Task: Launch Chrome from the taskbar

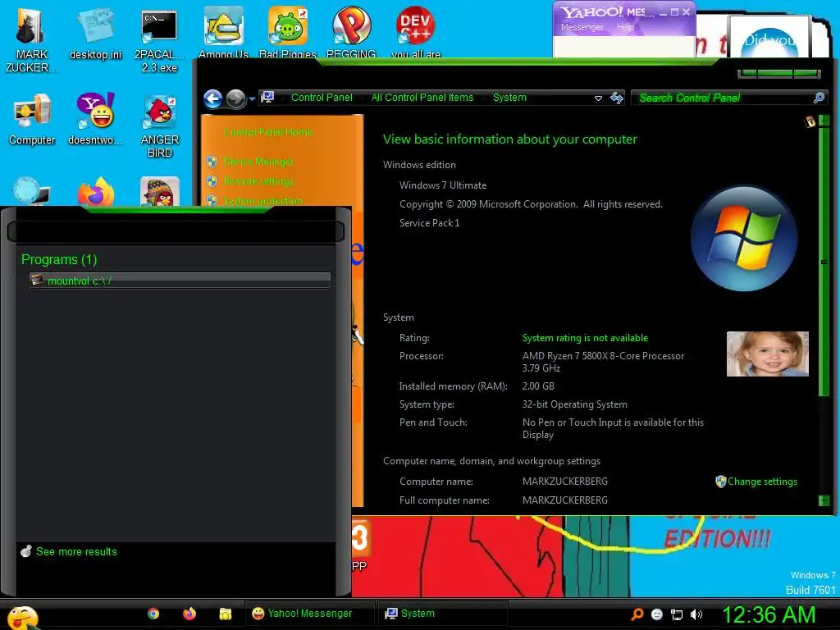Action: [x=153, y=614]
